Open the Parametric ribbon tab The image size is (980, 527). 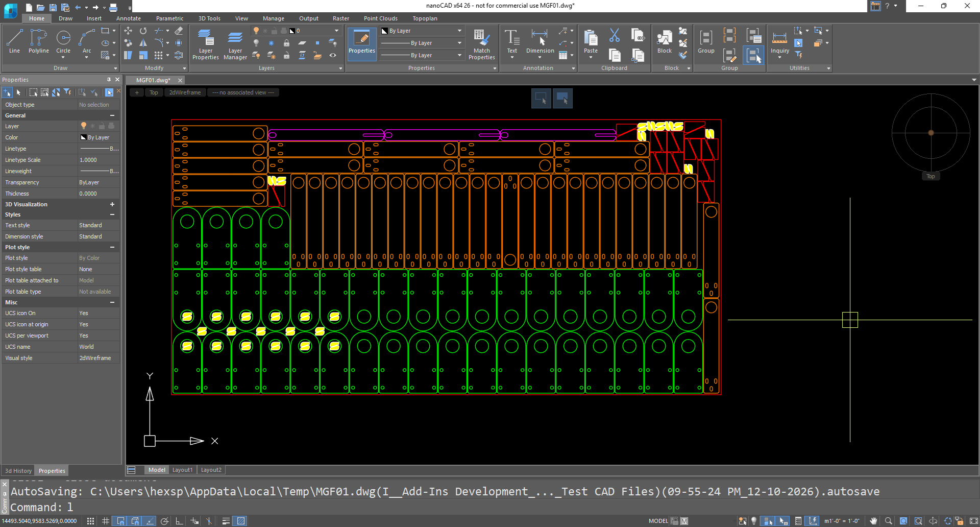(169, 18)
